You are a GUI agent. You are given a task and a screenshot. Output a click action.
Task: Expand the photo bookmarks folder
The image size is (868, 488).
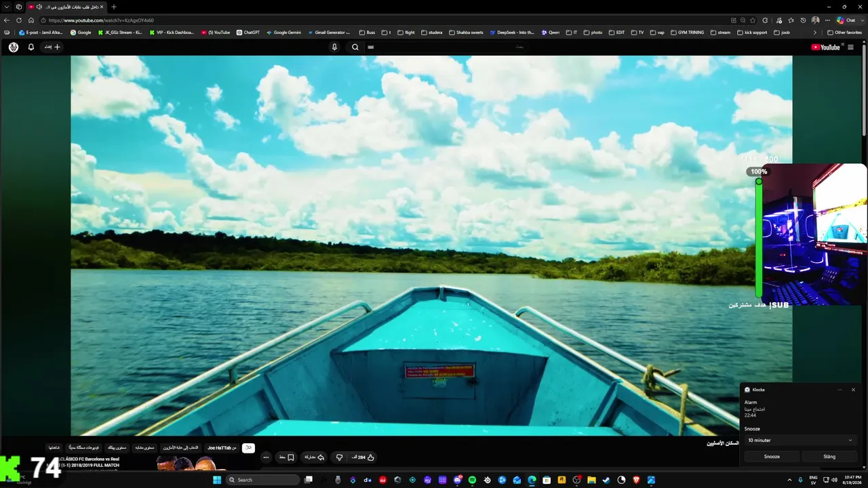pyautogui.click(x=592, y=33)
